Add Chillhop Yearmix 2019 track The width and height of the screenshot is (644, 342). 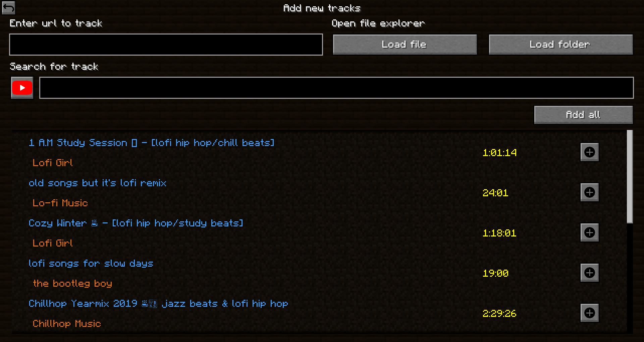(590, 313)
